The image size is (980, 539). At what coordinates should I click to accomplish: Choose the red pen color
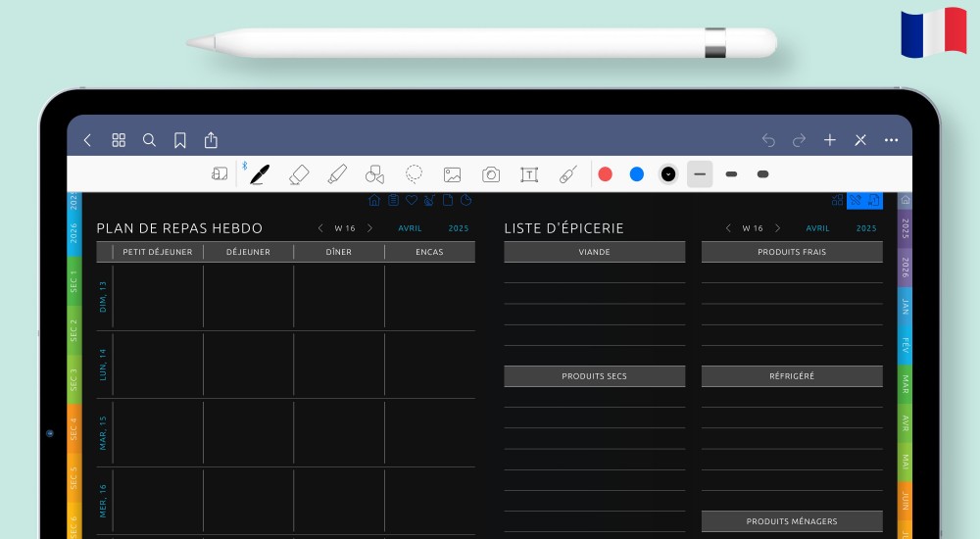[x=605, y=174]
